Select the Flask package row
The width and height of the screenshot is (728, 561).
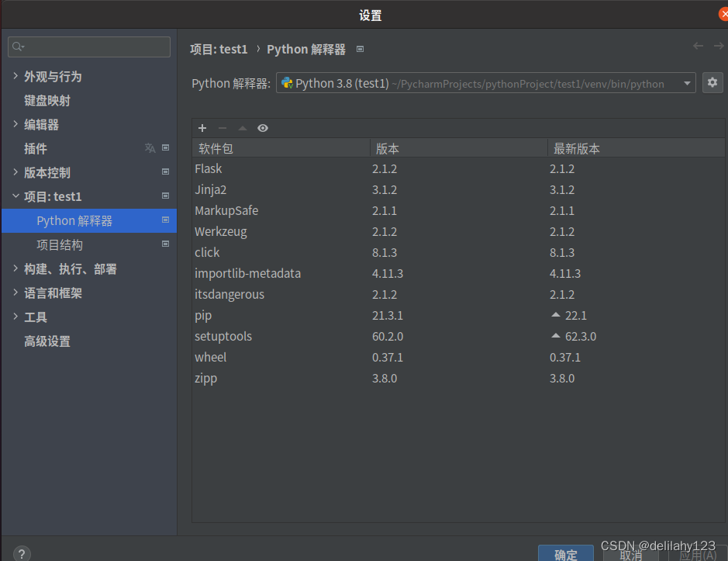pyautogui.click(x=208, y=168)
